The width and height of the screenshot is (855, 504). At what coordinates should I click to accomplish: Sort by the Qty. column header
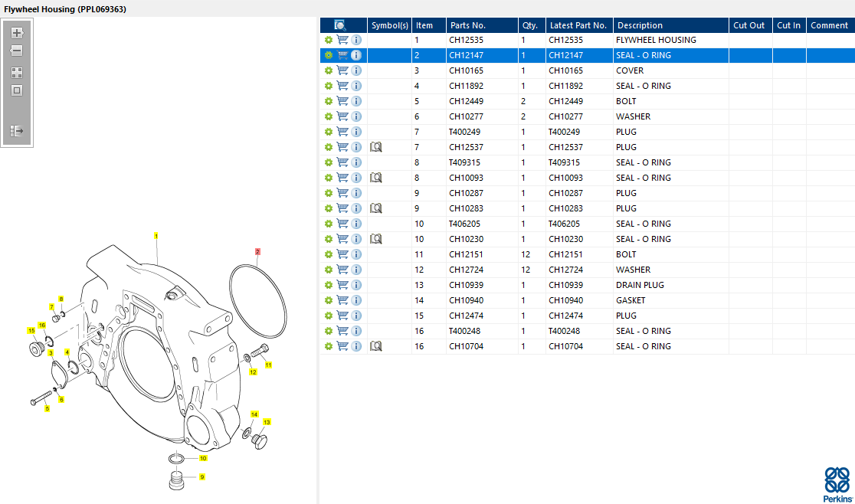(532, 25)
